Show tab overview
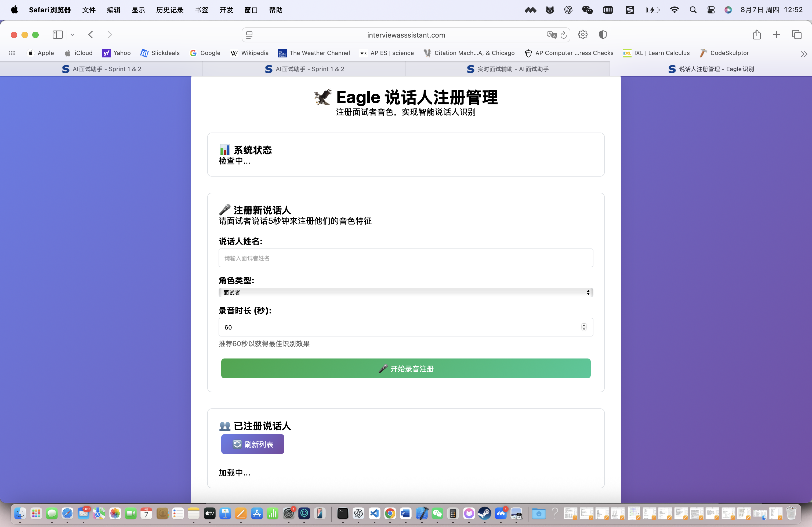 (x=797, y=35)
